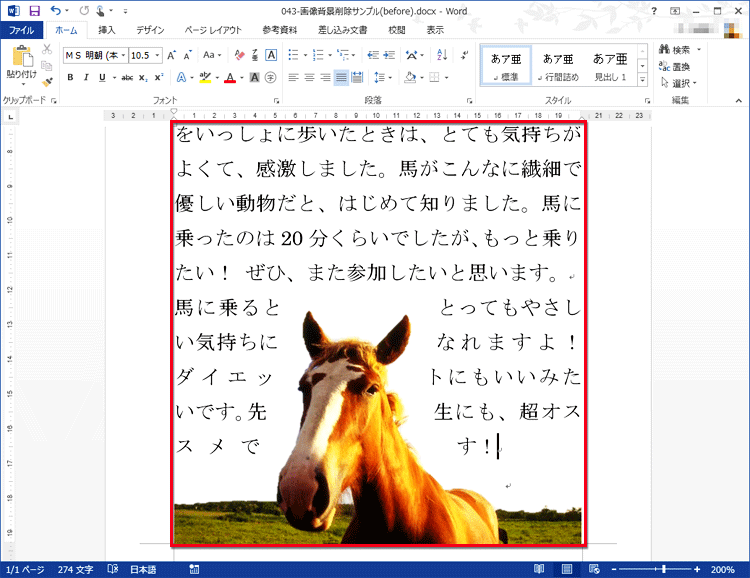
Task: Click the Cut scissors icon
Action: [x=46, y=49]
